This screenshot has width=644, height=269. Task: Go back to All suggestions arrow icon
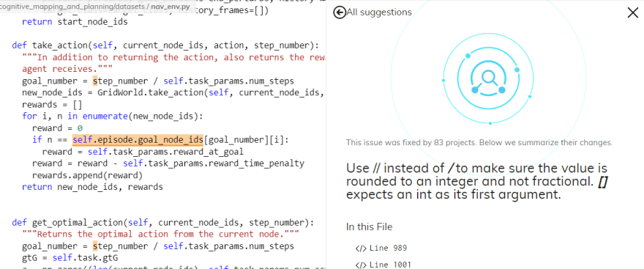(x=340, y=12)
